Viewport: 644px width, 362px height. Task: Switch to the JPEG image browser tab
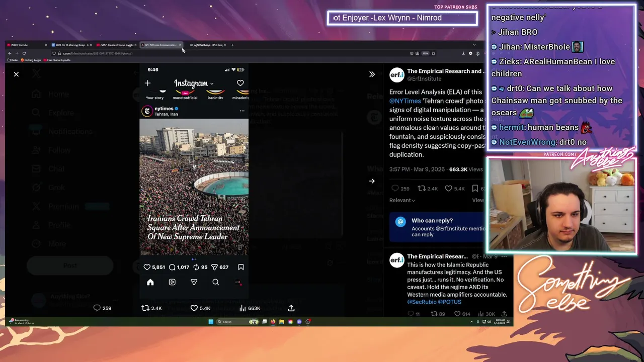tap(206, 45)
